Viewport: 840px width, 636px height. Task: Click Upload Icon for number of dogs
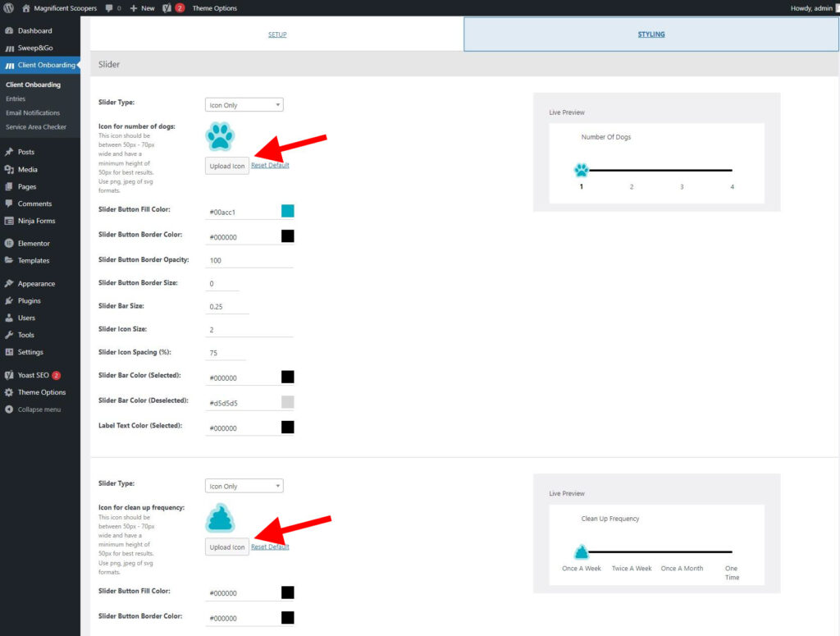(227, 166)
